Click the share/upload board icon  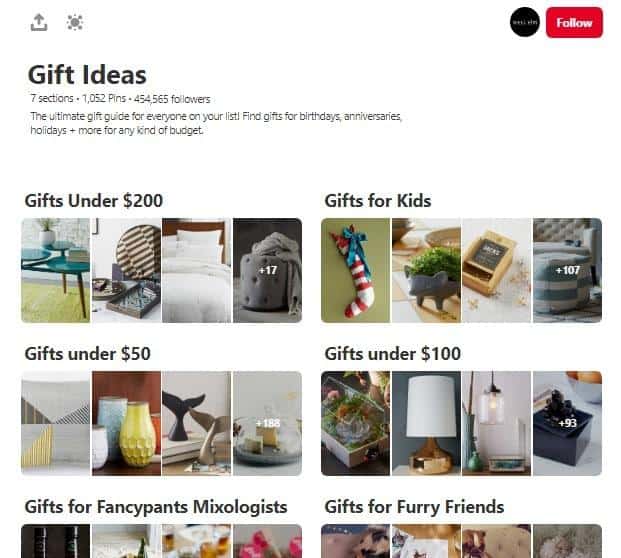(x=39, y=23)
